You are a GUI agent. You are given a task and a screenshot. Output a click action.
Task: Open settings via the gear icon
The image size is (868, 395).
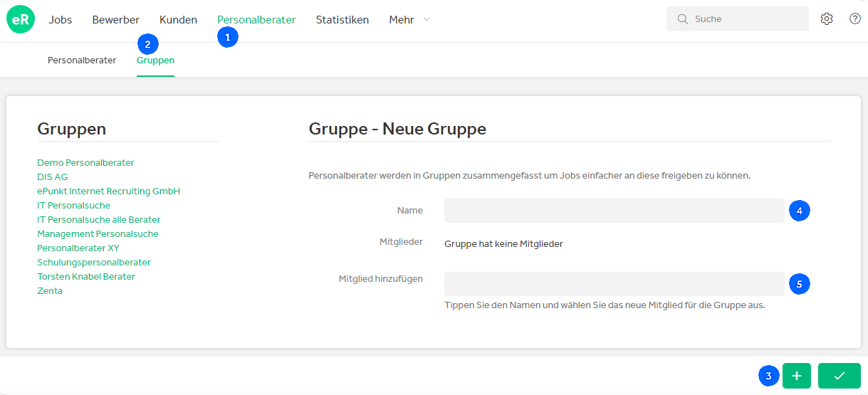pyautogui.click(x=827, y=19)
